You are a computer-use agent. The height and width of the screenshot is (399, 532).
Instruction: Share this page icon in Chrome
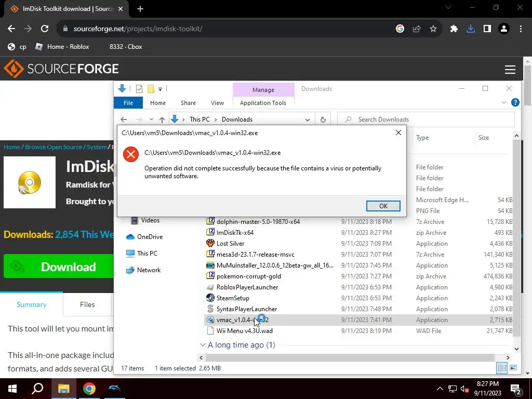(417, 29)
